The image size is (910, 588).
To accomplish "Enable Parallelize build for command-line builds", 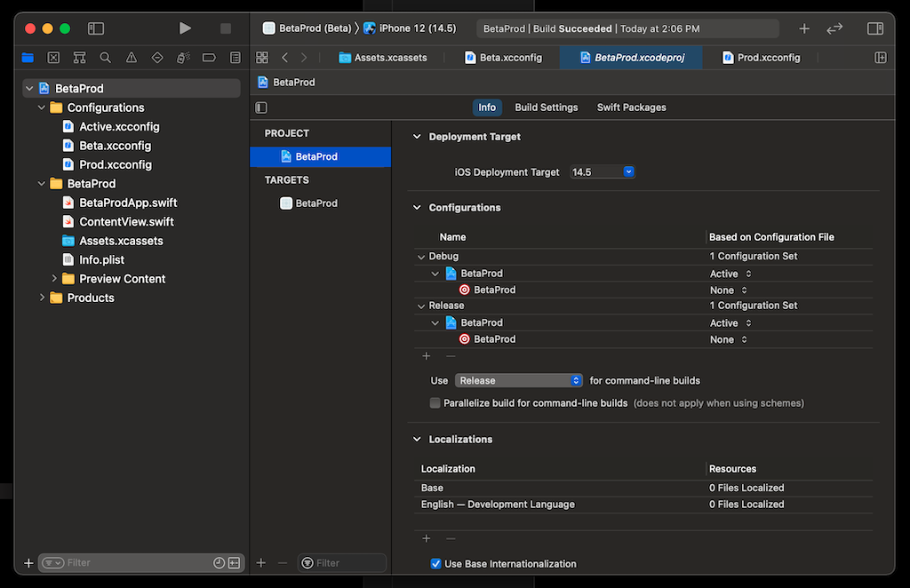I will click(x=435, y=403).
